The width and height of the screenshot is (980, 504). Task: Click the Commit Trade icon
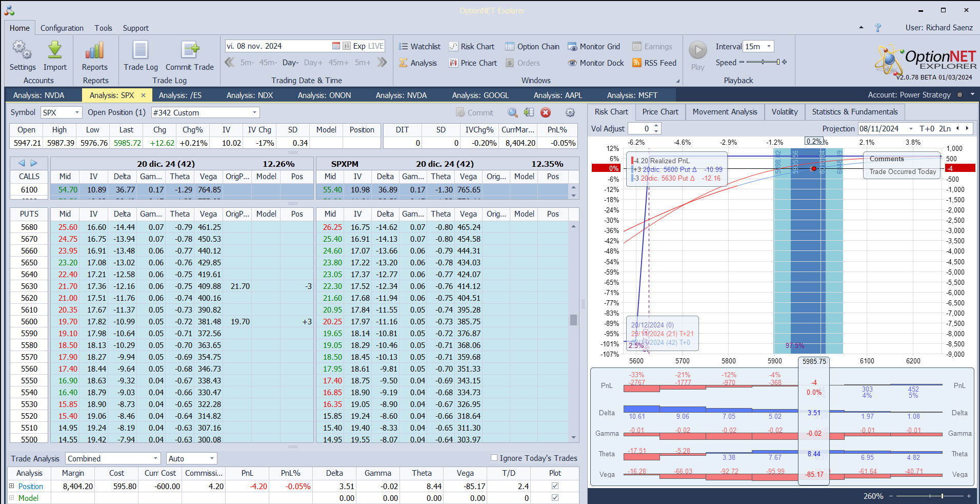pyautogui.click(x=190, y=50)
